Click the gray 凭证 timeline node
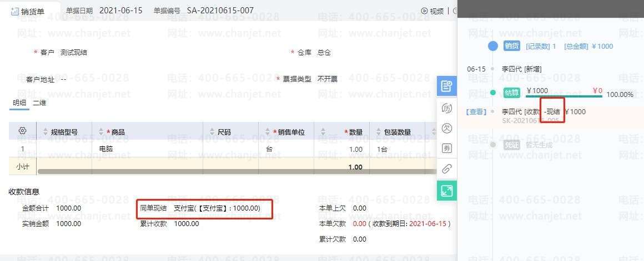644x261 pixels. click(x=493, y=144)
